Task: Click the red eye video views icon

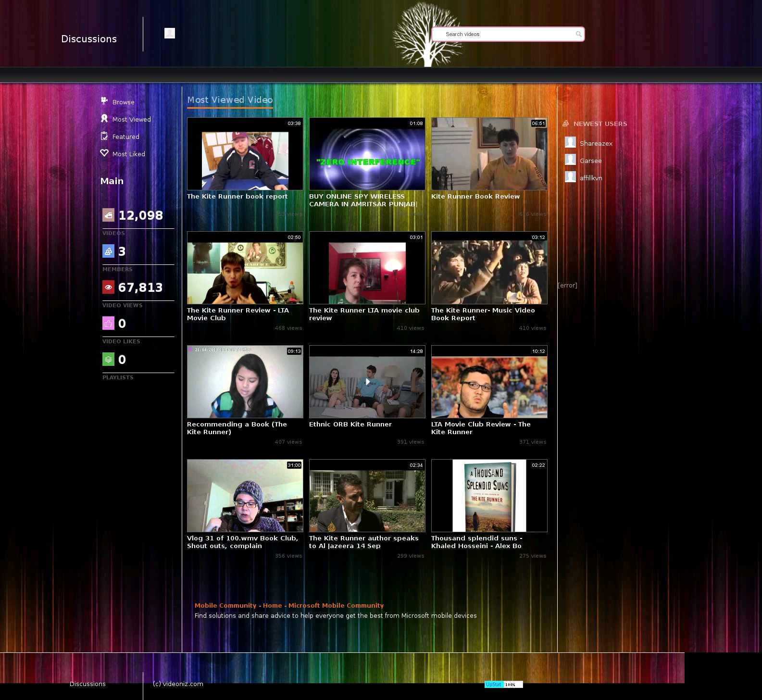Action: (108, 287)
